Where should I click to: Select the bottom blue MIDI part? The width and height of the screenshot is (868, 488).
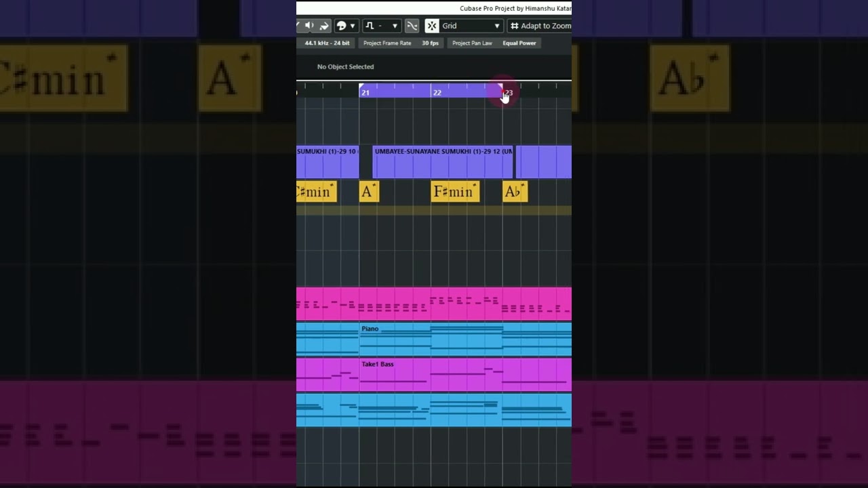[x=434, y=410]
